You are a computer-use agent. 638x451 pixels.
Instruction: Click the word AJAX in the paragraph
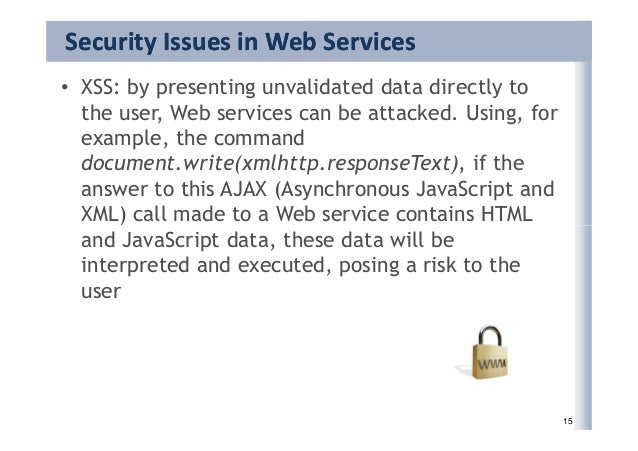[243, 189]
